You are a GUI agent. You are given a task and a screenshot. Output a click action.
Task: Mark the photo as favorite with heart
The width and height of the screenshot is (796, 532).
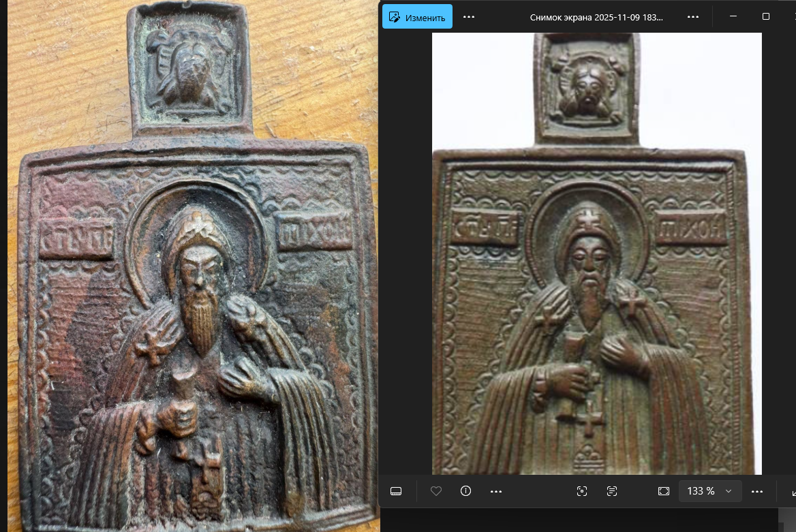(436, 491)
